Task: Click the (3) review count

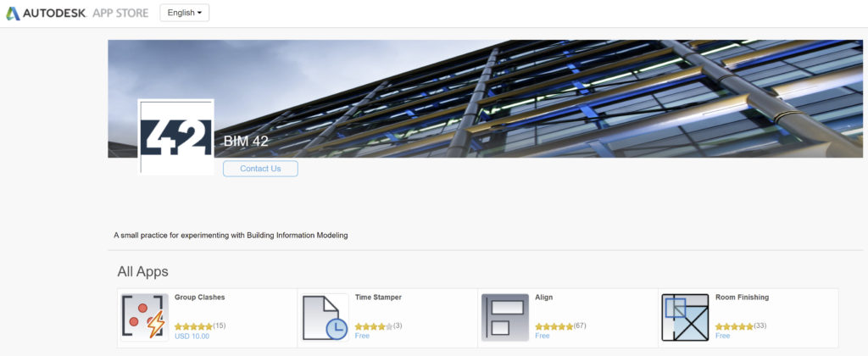Action: (x=398, y=325)
